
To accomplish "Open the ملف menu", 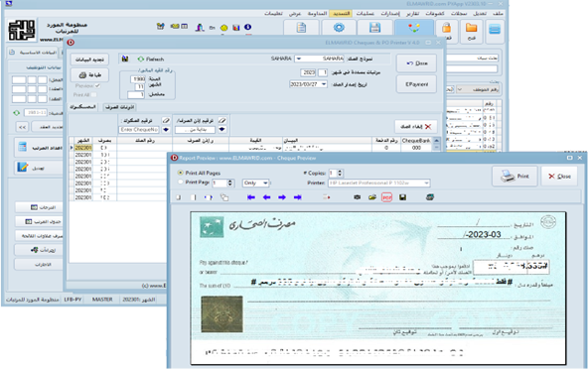I will pos(498,14).
